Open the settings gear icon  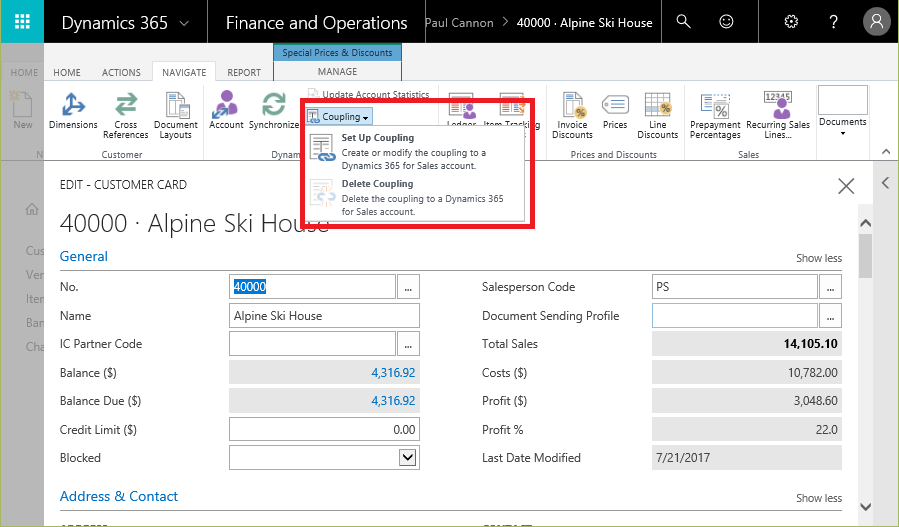(x=791, y=22)
